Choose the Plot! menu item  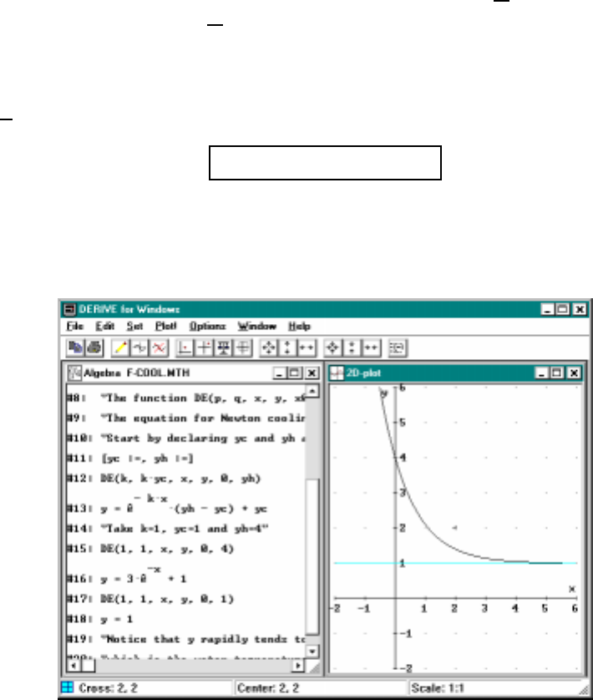165,327
